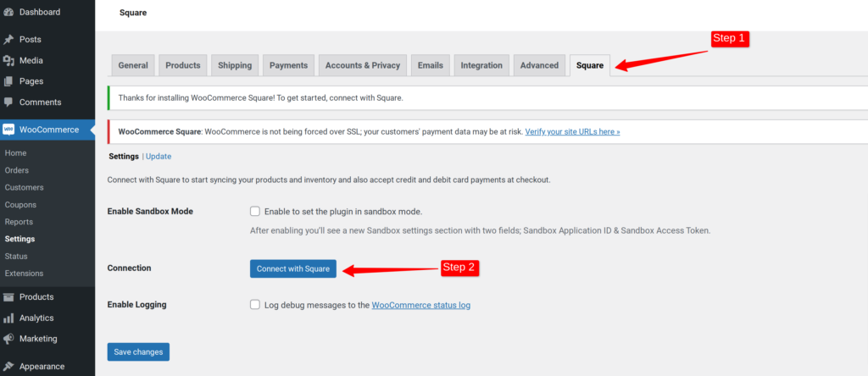
Task: Click the Pages icon in sidebar
Action: pyautogui.click(x=8, y=81)
